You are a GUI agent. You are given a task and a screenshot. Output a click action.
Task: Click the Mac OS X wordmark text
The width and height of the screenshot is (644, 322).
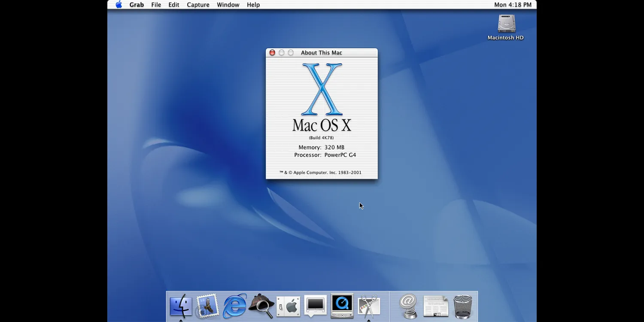tap(322, 125)
